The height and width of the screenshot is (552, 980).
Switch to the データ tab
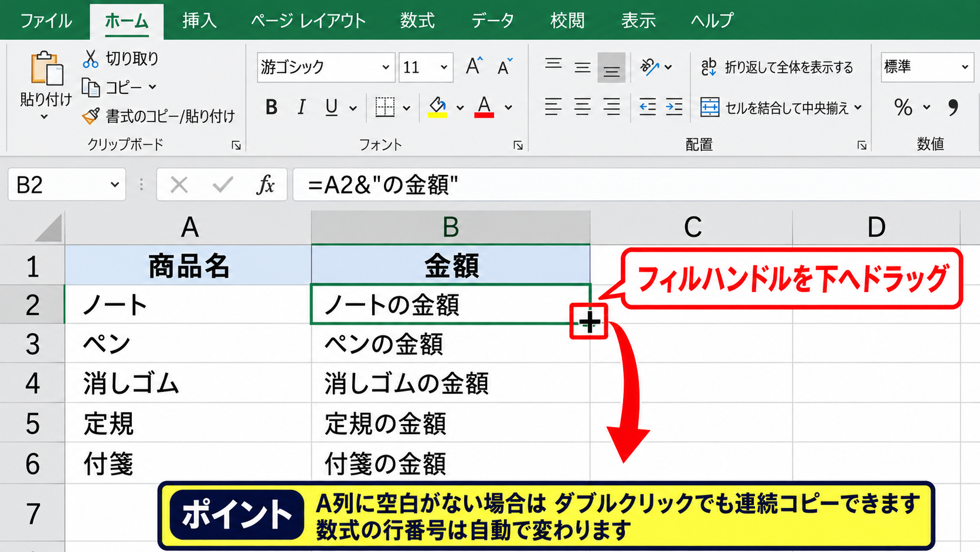pyautogui.click(x=492, y=21)
